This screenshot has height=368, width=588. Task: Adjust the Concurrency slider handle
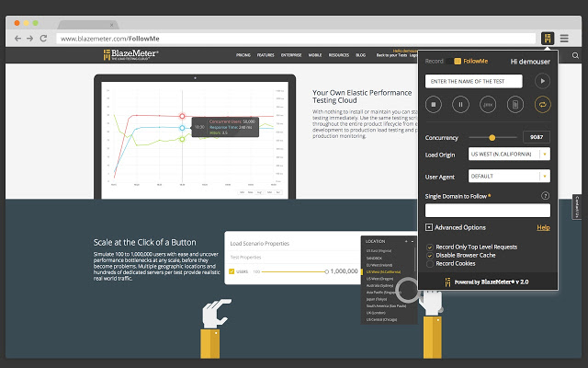tap(492, 138)
